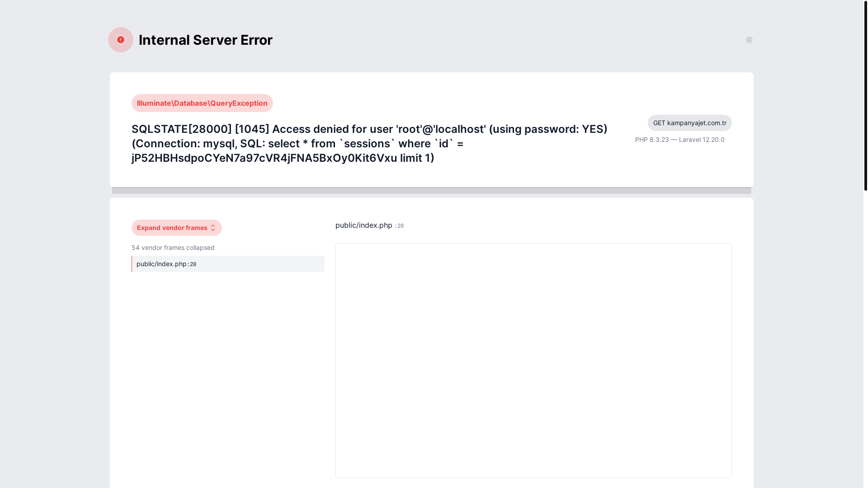Click the Internal Server Error heading
Viewport: 868px width, 488px height.
point(206,40)
